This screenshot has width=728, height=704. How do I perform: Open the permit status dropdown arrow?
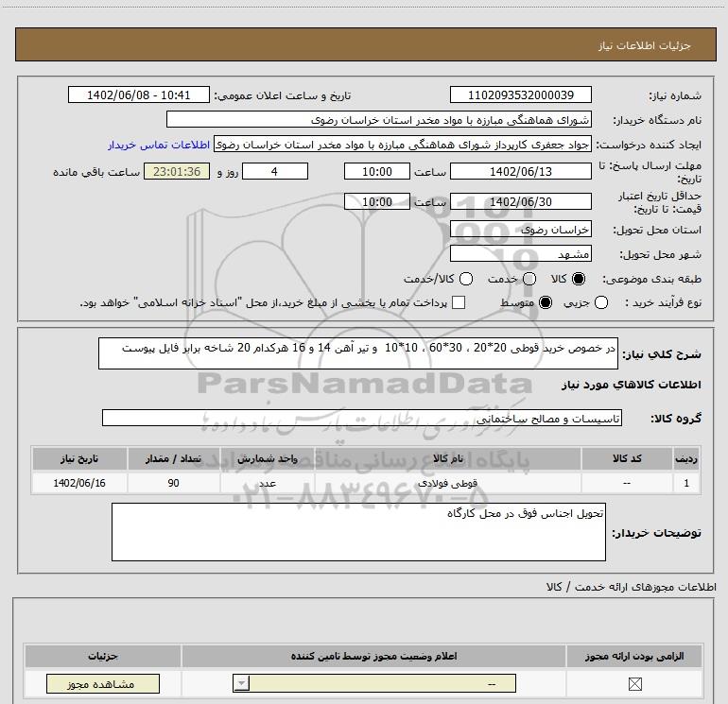click(241, 683)
